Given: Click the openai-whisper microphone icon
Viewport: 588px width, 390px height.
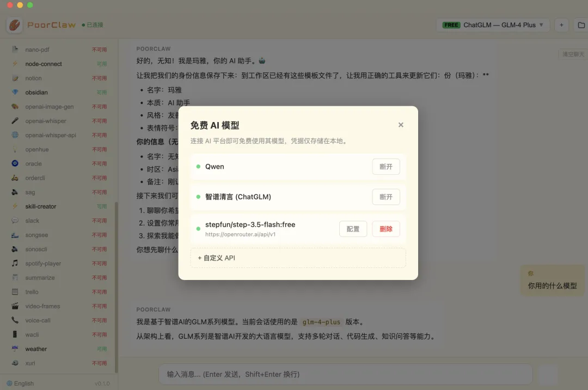Looking at the screenshot, I should click(x=15, y=121).
